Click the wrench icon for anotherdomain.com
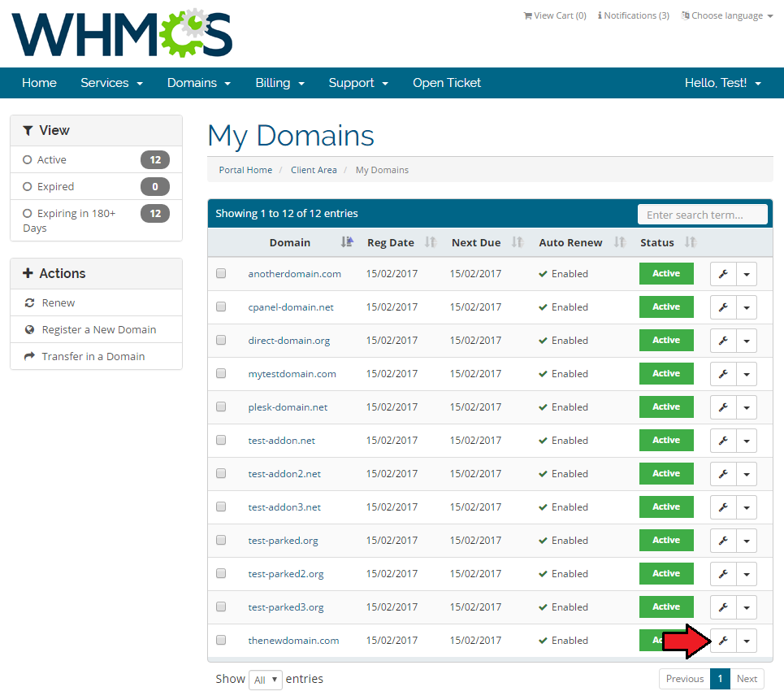This screenshot has width=784, height=700. (723, 274)
